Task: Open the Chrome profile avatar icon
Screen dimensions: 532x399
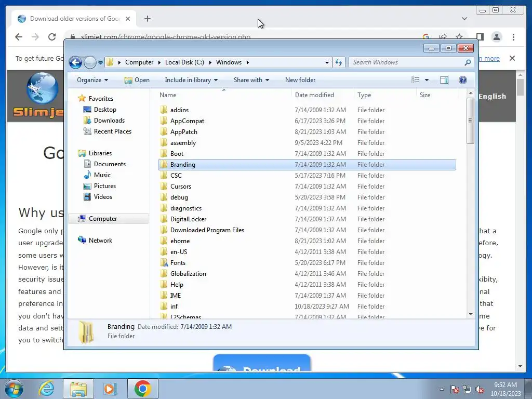Action: pos(496,37)
